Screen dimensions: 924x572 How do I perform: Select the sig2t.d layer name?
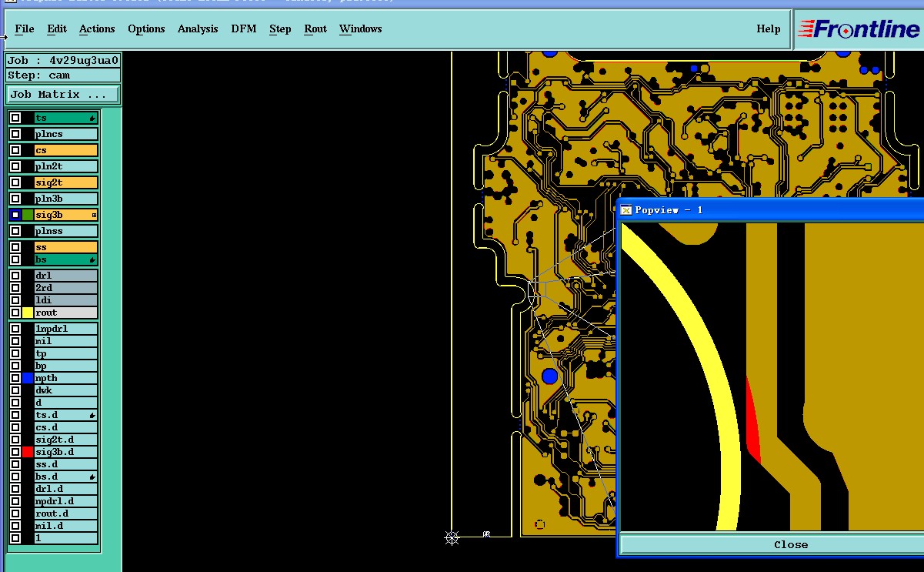click(x=66, y=440)
